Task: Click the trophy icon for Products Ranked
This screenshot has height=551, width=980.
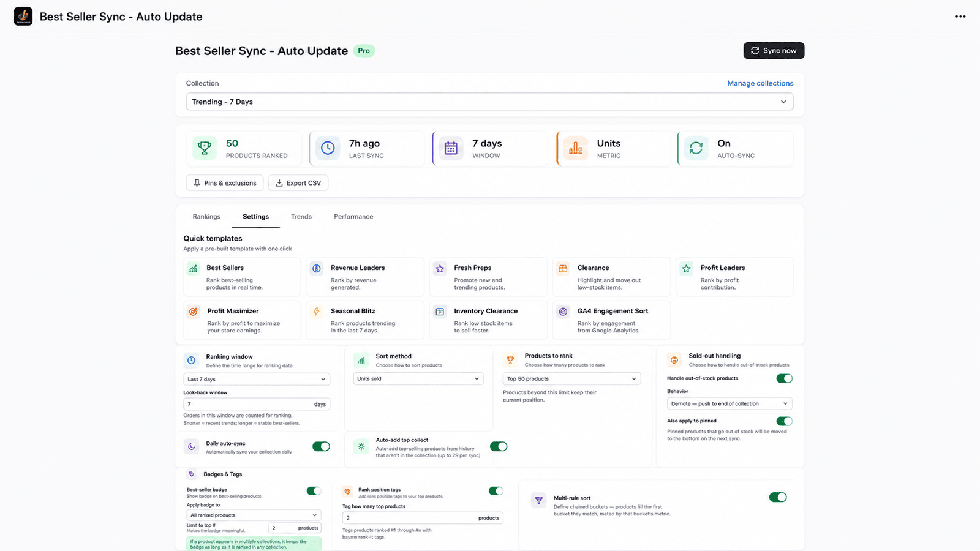Action: (x=205, y=148)
